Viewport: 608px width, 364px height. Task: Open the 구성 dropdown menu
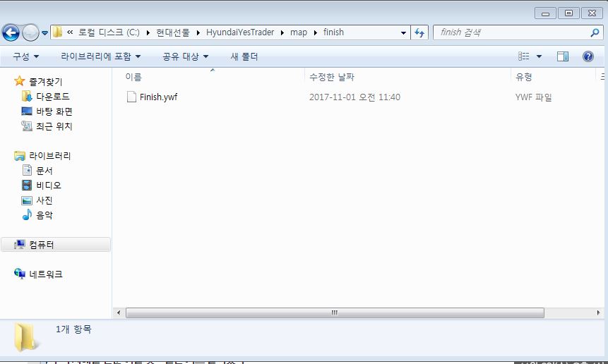pyautogui.click(x=26, y=56)
